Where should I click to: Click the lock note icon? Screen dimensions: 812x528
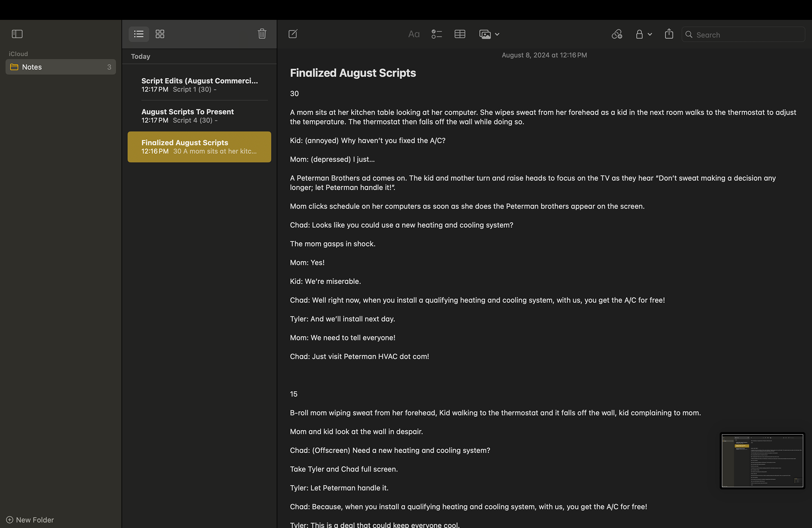pos(639,34)
